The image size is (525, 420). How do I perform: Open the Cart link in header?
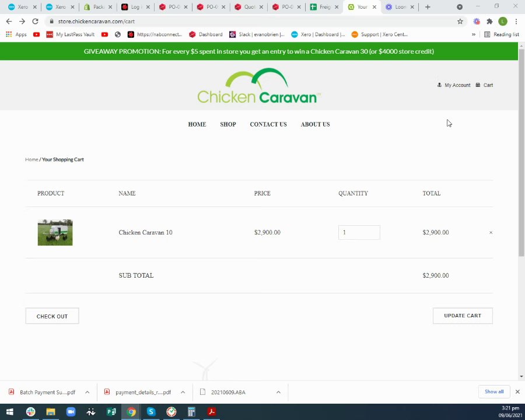485,85
